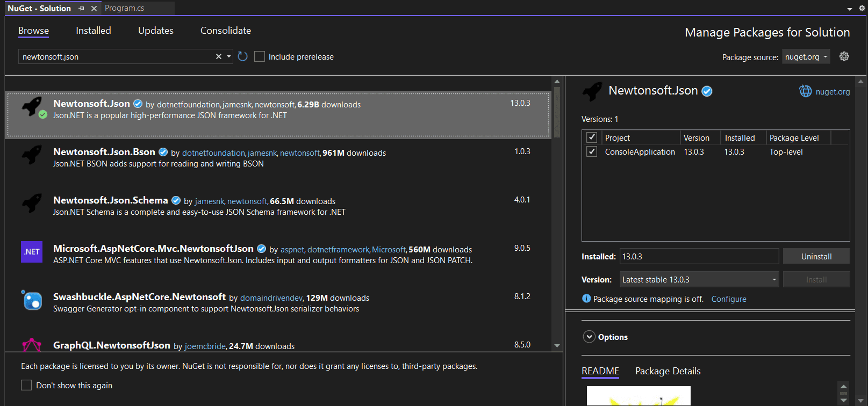The image size is (868, 406).
Task: Click the Uninstall button
Action: click(x=816, y=256)
